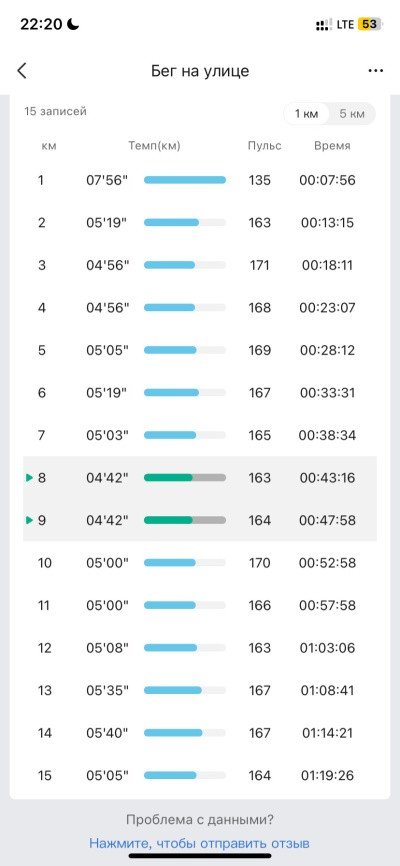
Task: Tap the green triangle marker beside km 8
Action: click(x=29, y=478)
